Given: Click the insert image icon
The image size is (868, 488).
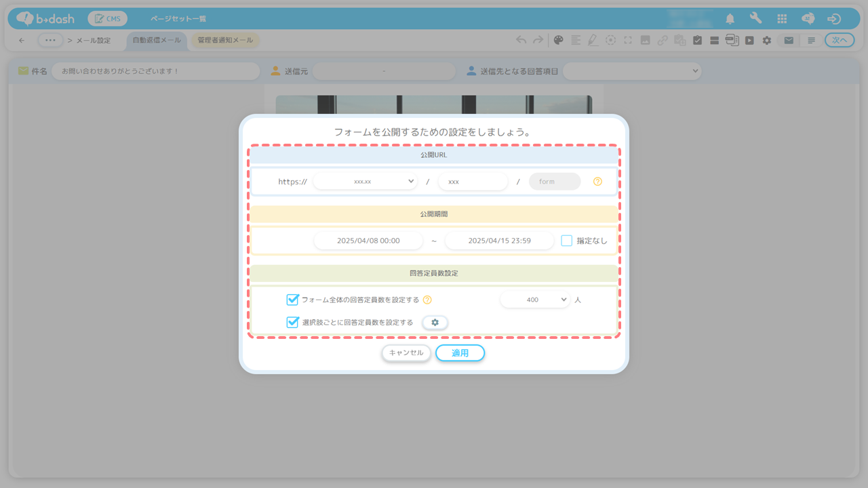Looking at the screenshot, I should tap(646, 40).
